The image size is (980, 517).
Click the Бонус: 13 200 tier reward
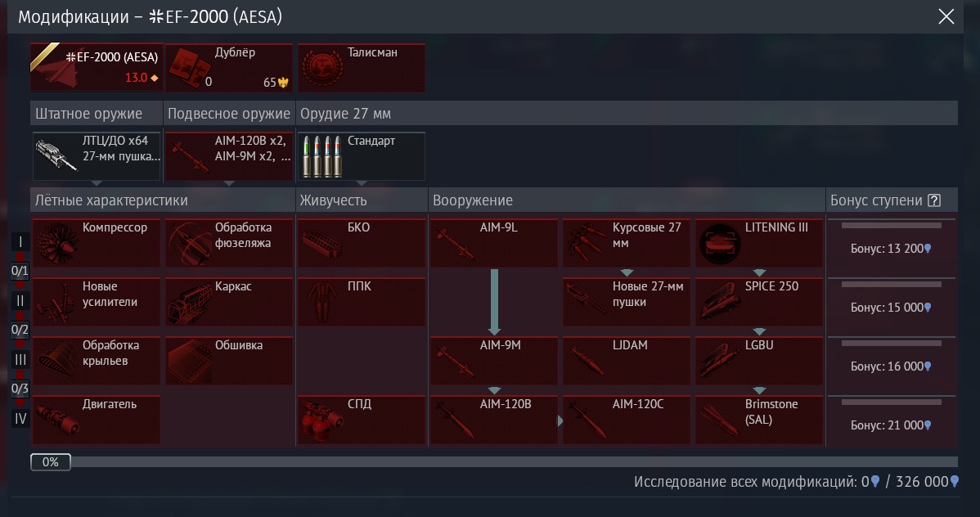click(892, 248)
